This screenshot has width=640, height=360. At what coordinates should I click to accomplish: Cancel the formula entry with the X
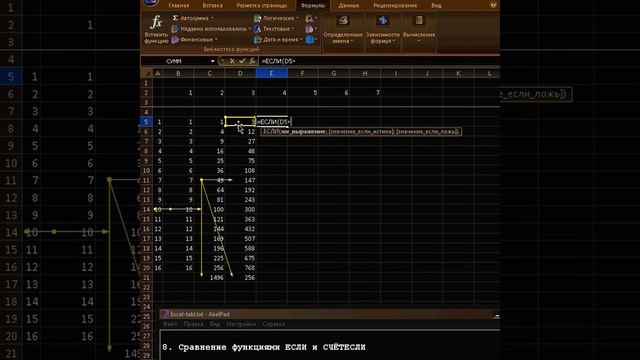pyautogui.click(x=232, y=61)
